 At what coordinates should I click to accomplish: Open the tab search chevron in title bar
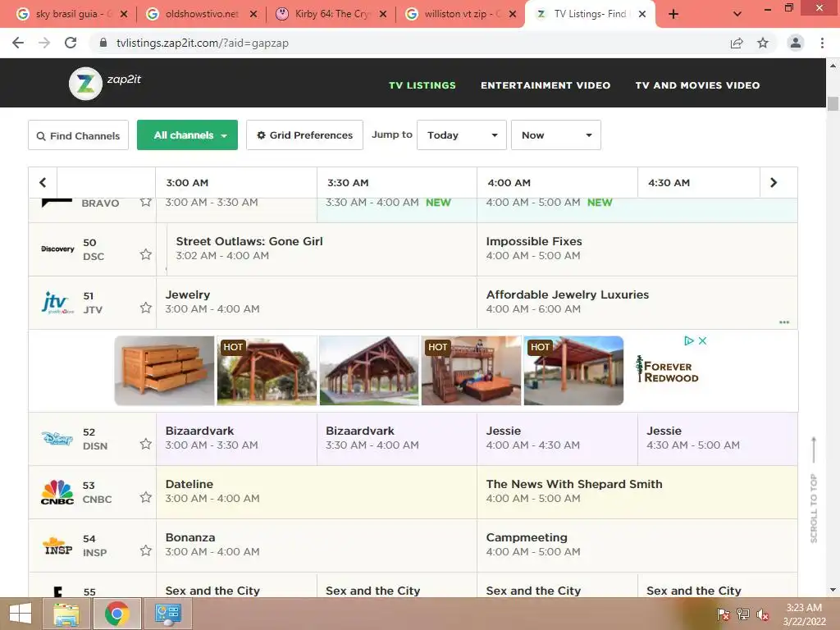pos(737,14)
